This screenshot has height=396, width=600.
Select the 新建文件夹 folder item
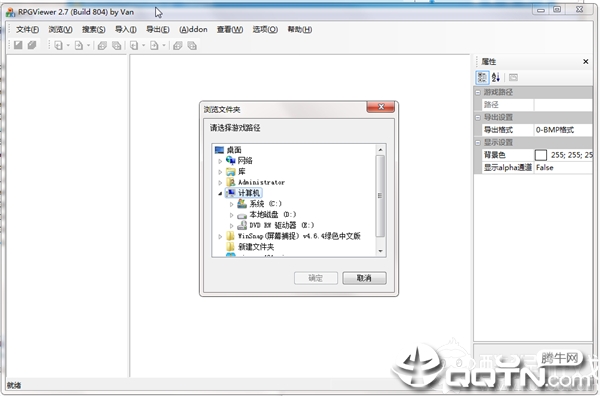pos(256,247)
